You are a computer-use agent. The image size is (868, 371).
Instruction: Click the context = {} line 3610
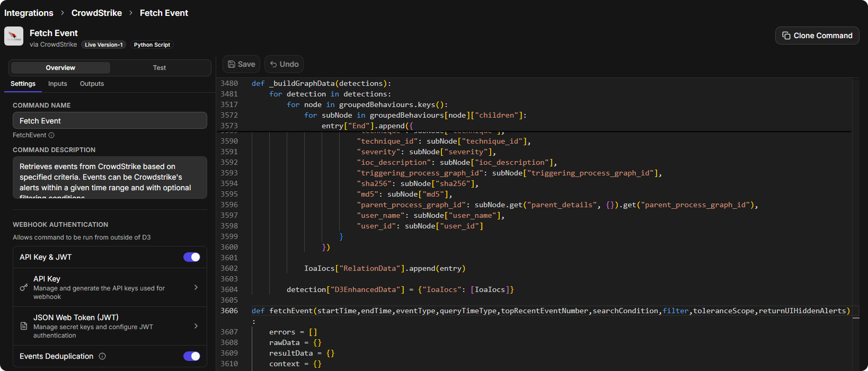[295, 364]
